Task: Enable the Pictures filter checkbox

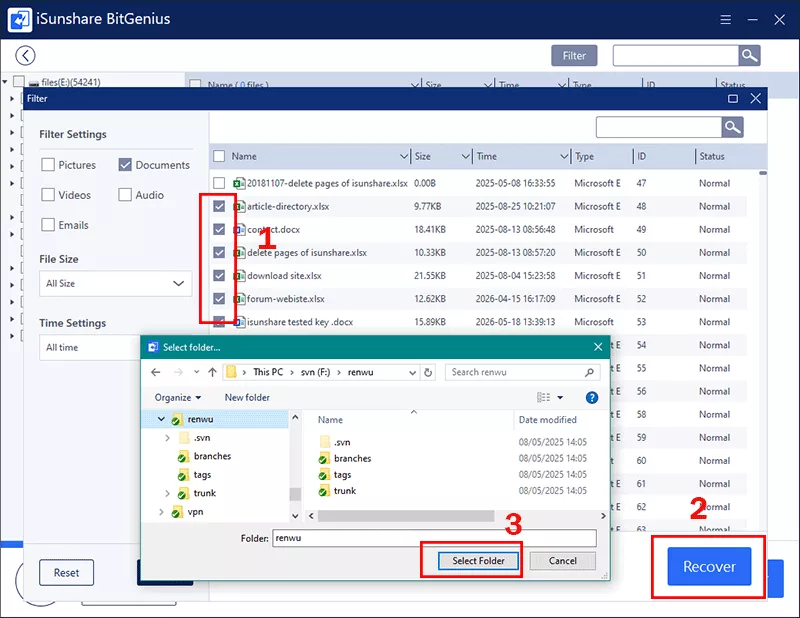Action: point(48,164)
